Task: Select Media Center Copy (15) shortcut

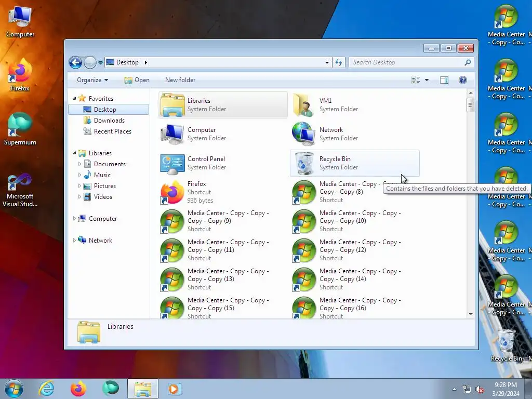Action: (222, 308)
